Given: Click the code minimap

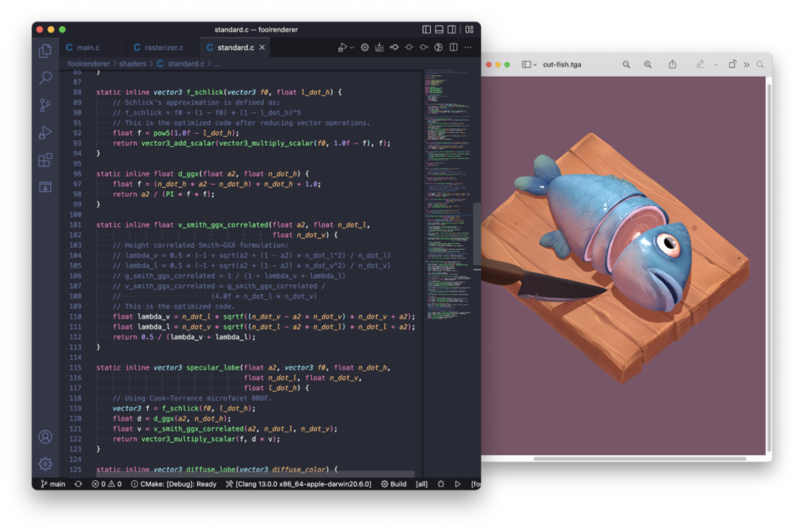Looking at the screenshot, I should coord(448,194).
